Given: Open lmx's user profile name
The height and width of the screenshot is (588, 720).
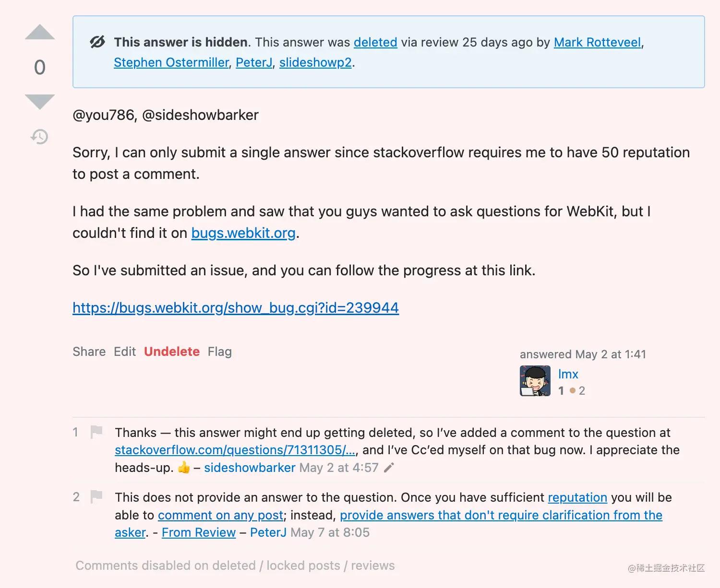Looking at the screenshot, I should pos(568,374).
